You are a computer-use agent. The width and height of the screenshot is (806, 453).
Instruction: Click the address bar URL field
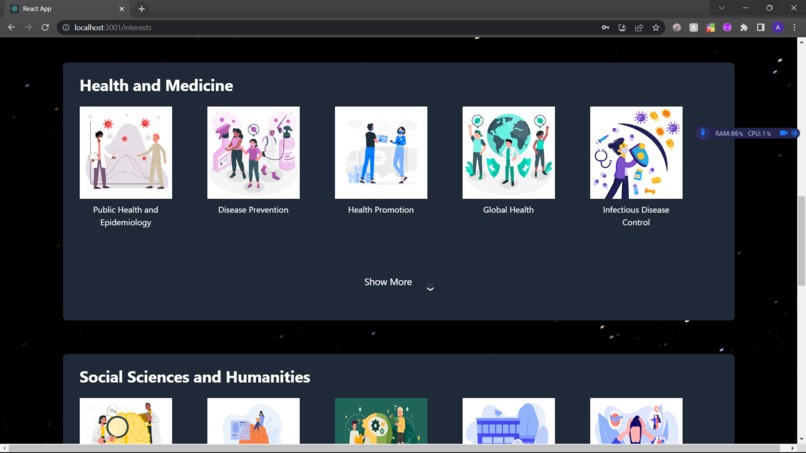point(329,27)
